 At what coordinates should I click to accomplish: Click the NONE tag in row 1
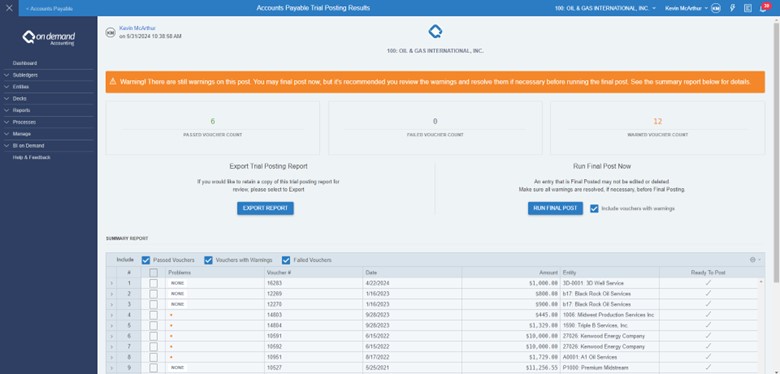click(x=178, y=283)
